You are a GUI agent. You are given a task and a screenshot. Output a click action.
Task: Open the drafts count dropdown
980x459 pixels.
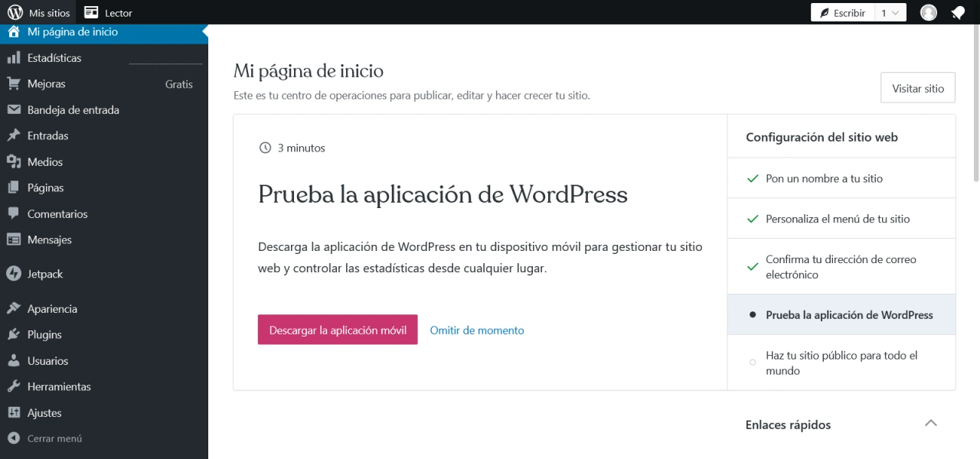tap(890, 12)
